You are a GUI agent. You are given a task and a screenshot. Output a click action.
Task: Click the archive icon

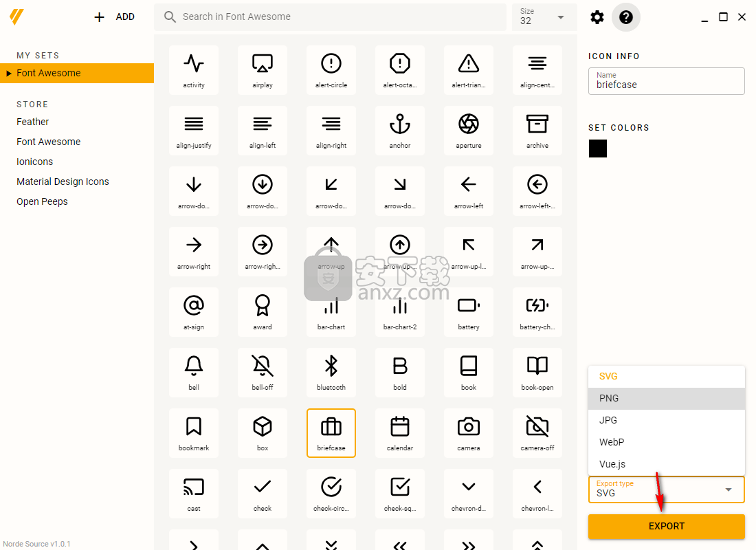pyautogui.click(x=537, y=131)
